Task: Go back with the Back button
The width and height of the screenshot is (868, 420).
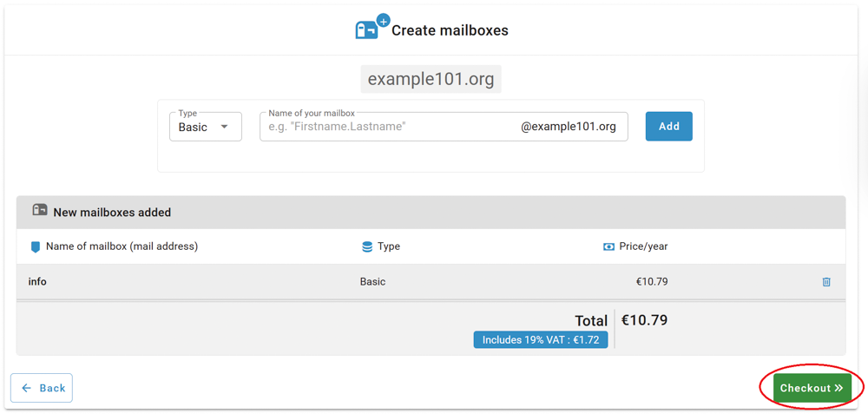Action: coord(42,388)
